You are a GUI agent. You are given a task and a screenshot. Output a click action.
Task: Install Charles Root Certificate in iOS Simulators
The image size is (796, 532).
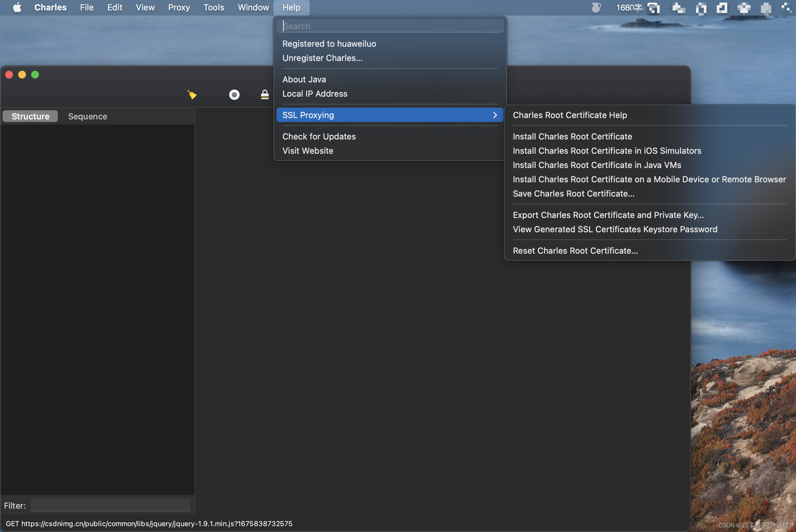point(650,151)
